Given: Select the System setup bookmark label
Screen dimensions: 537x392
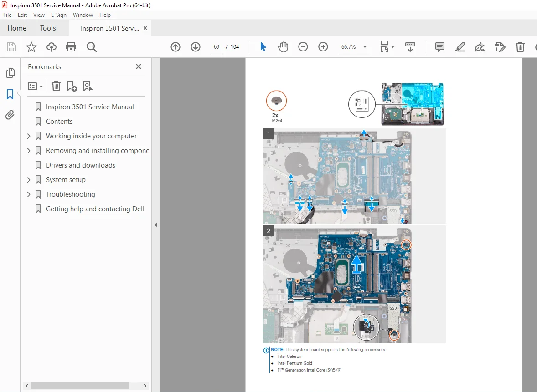Looking at the screenshot, I should (66, 180).
